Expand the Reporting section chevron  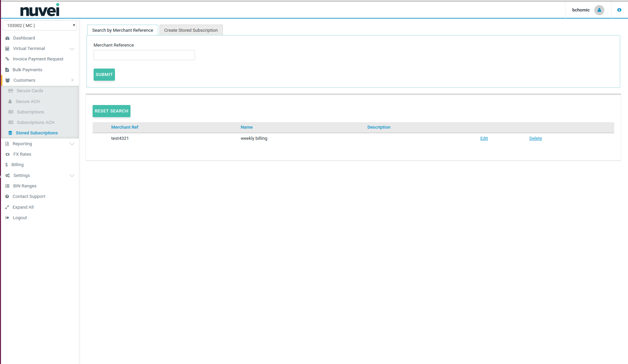point(72,144)
